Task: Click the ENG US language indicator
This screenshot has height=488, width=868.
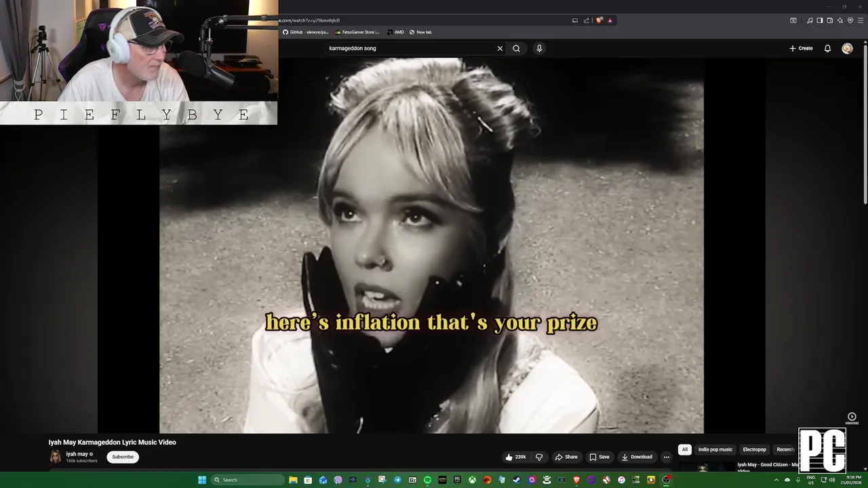Action: point(811,480)
